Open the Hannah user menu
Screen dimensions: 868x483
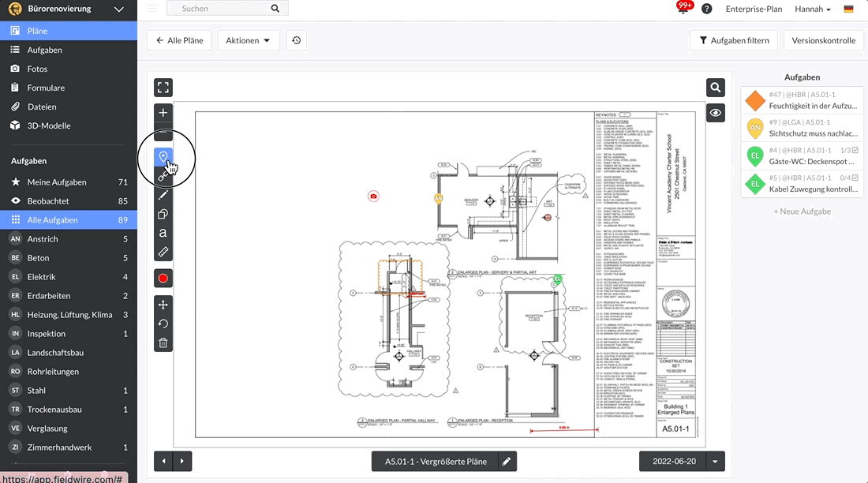pos(812,9)
